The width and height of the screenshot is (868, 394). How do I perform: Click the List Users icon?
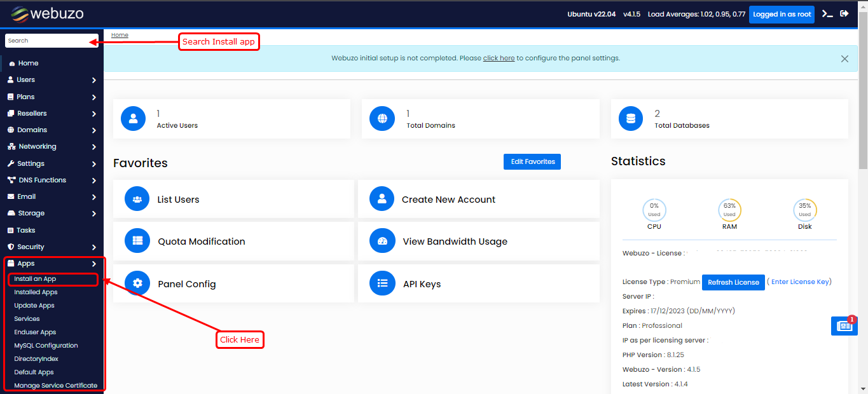pyautogui.click(x=137, y=200)
